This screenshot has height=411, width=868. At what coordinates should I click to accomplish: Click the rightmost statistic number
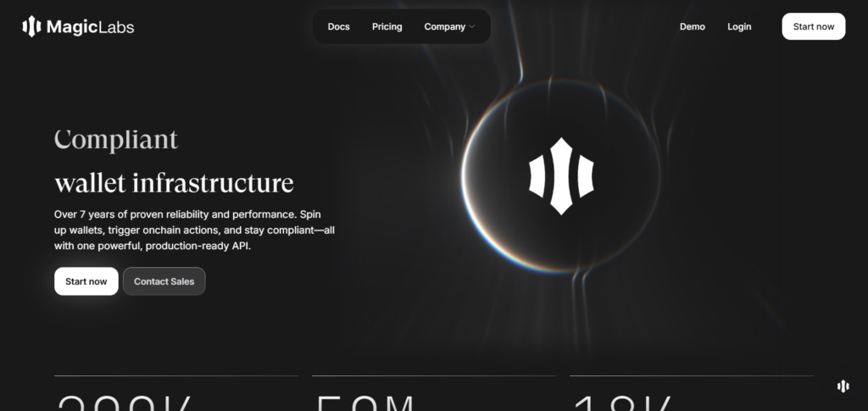tap(623, 403)
